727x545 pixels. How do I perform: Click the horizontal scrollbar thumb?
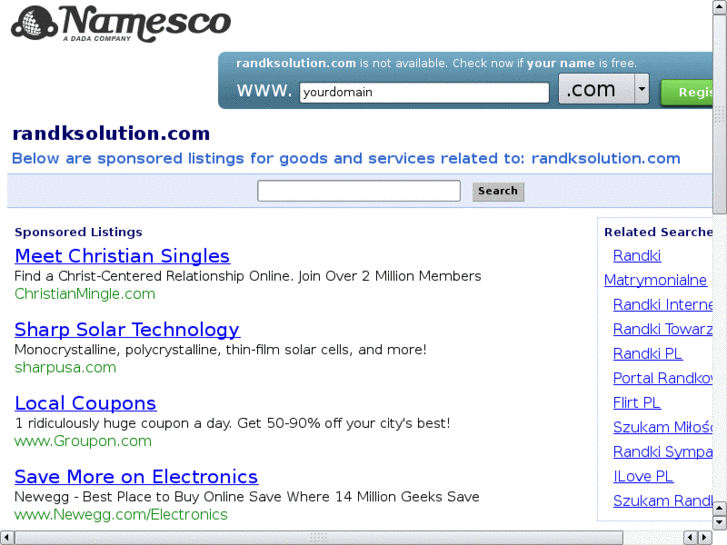(x=319, y=538)
